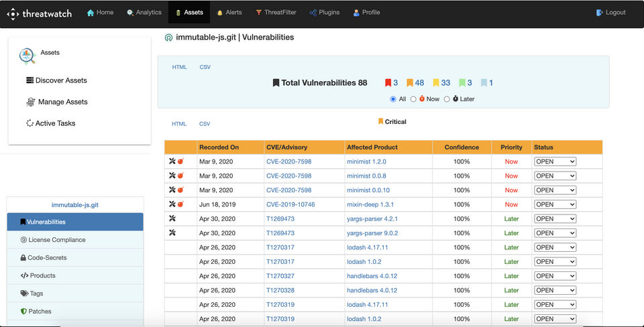Open License Compliance sidebar tab
This screenshot has height=327, width=644.
[75, 240]
